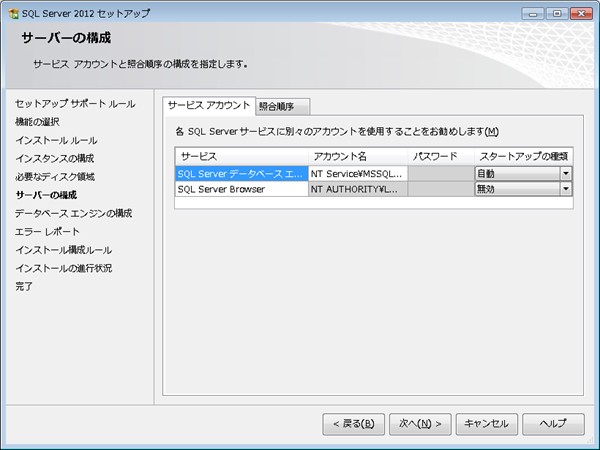Image resolution: width=600 pixels, height=450 pixels.
Task: Click the アカウント名 column header
Action: point(358,157)
